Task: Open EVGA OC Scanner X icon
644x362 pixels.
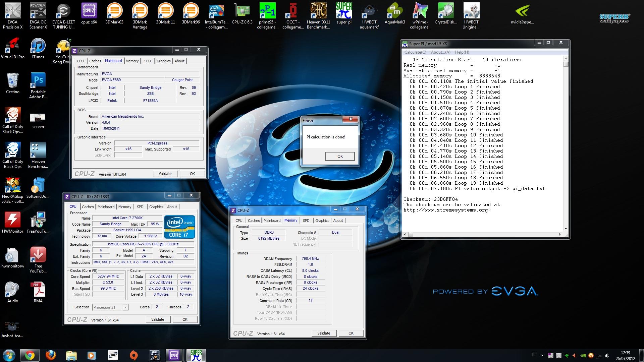Action: pyautogui.click(x=38, y=16)
